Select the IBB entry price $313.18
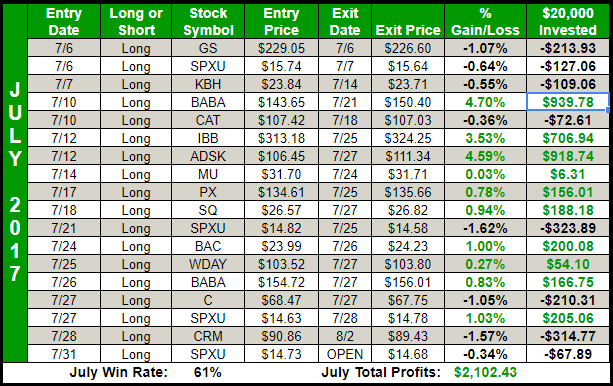The image size is (613, 386). [281, 138]
